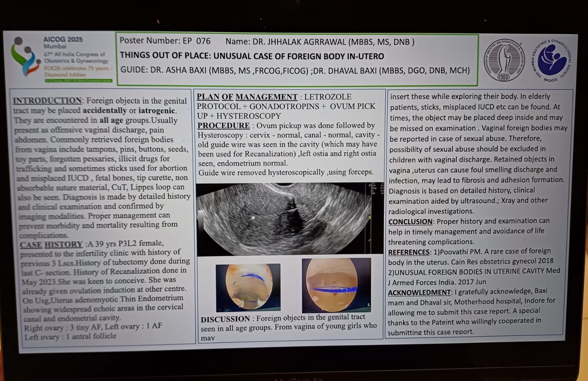Click the bold word 'iatrogenic' in the introduction
588x381 pixels.
pyautogui.click(x=157, y=111)
